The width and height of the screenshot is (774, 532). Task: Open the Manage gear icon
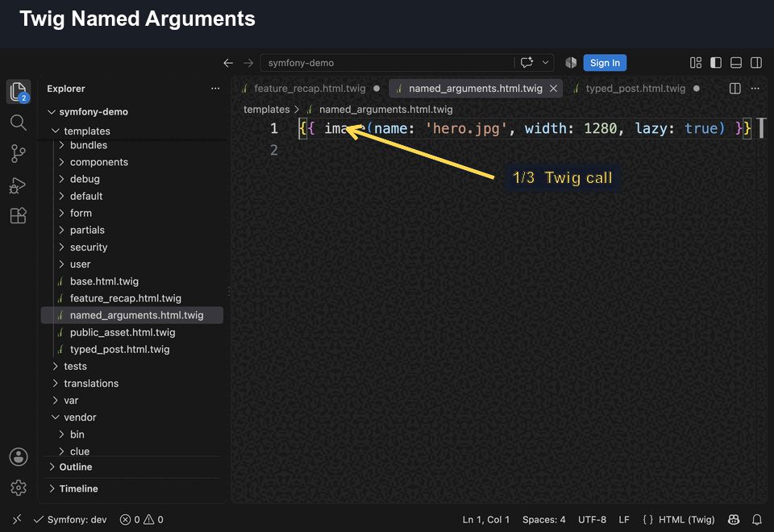(x=19, y=488)
